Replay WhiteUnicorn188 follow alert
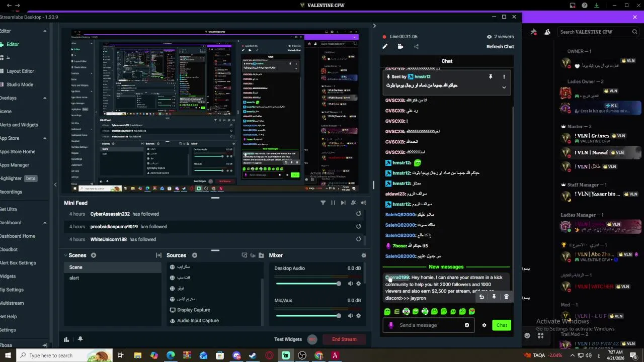The image size is (644, 362). coord(358,239)
